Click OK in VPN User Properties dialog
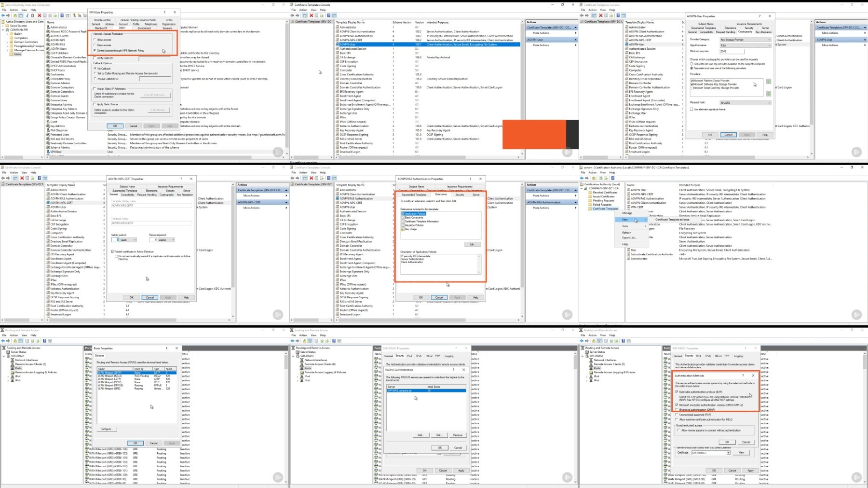This screenshot has width=868, height=488. pyautogui.click(x=115, y=126)
